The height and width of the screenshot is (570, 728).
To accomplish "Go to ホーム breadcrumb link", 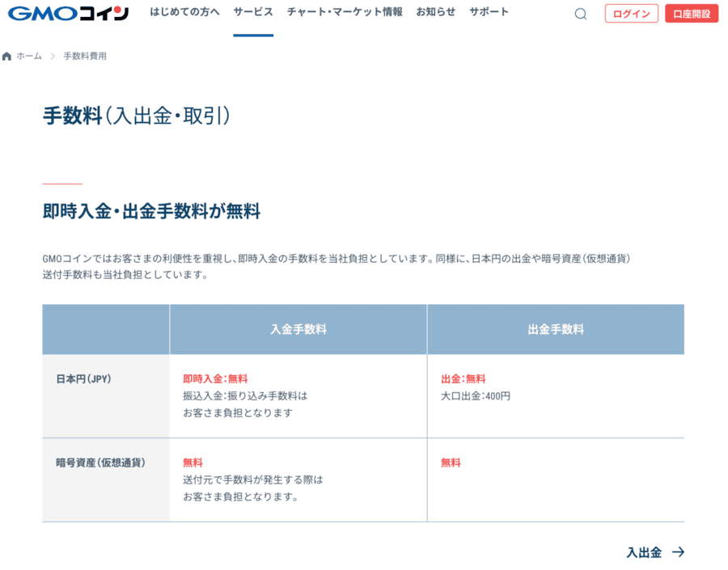I will pos(29,56).
